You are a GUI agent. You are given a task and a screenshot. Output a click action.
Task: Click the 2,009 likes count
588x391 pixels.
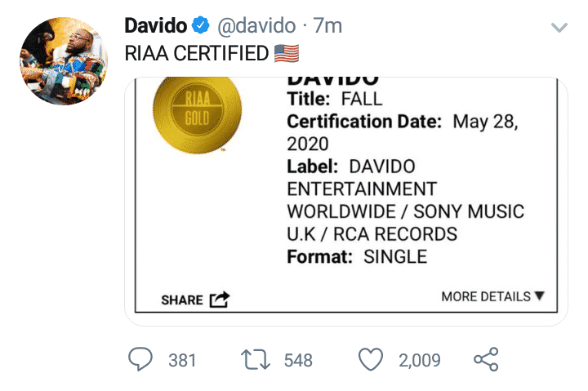tap(420, 360)
